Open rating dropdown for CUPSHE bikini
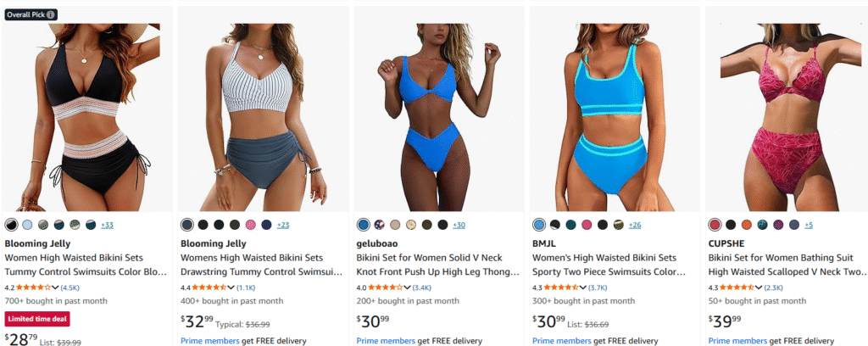Screen dimensions: 868x346 click(x=759, y=287)
